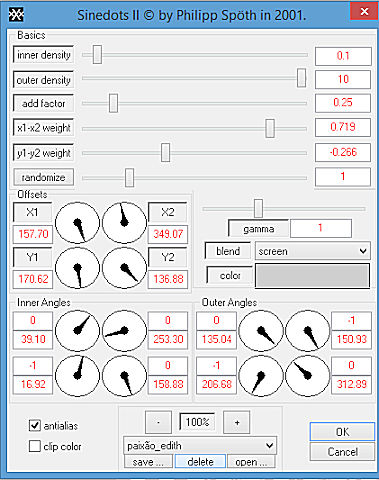Viewport: 379px width, 480px height.
Task: Click the gamma slider handle
Action: [258, 209]
